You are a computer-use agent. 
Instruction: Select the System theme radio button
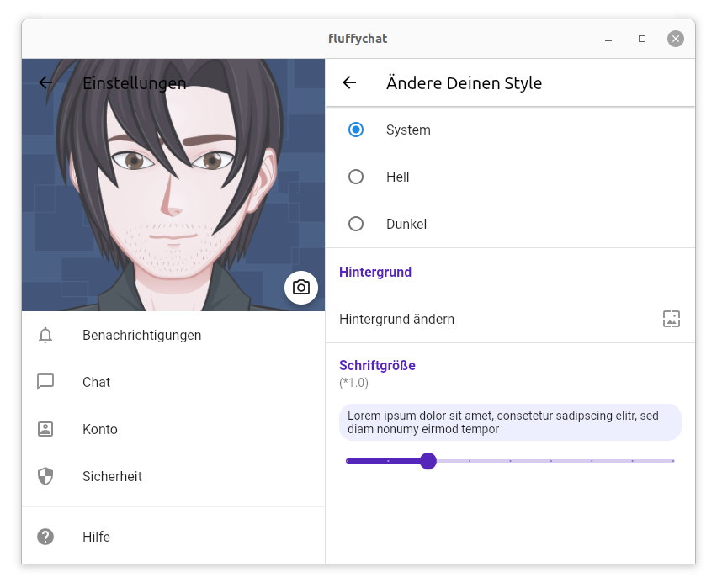[356, 130]
